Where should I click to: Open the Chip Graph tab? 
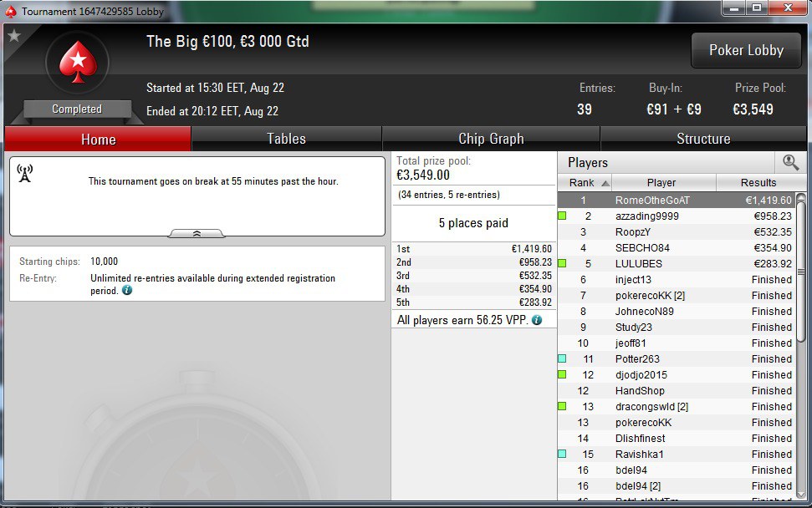pos(491,139)
